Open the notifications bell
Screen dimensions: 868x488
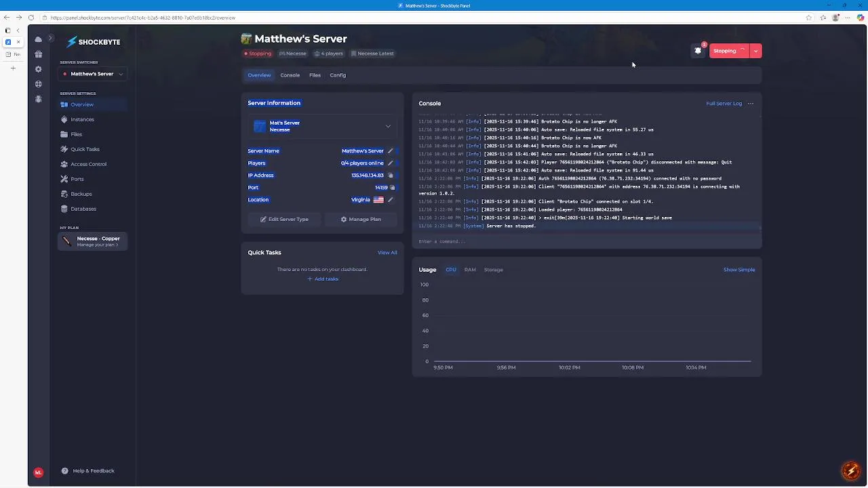point(698,51)
